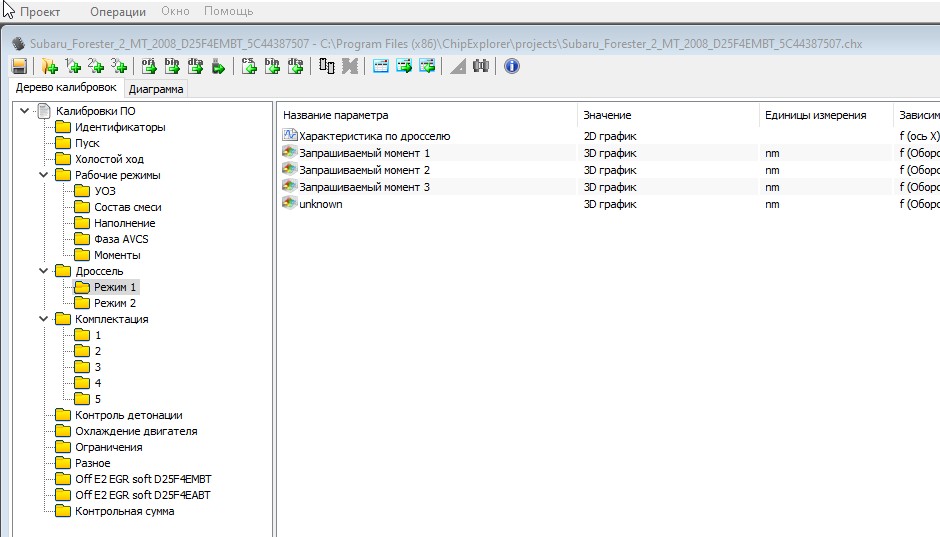The image size is (940, 537).
Task: Collapse the Дроссель tree node
Action: click(x=43, y=271)
